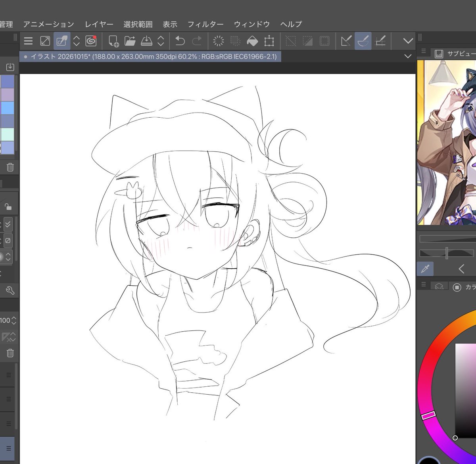
Task: Undo the last stroke
Action: (180, 41)
